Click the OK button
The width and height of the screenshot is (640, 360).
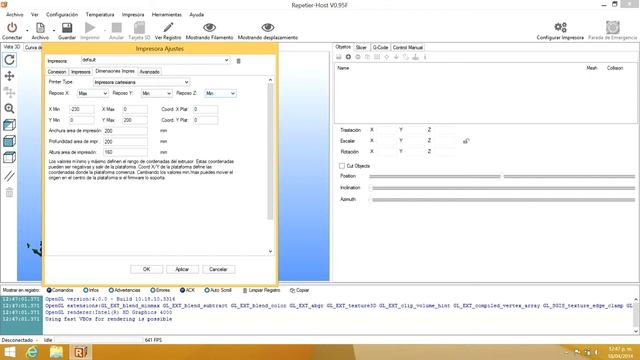point(147,269)
